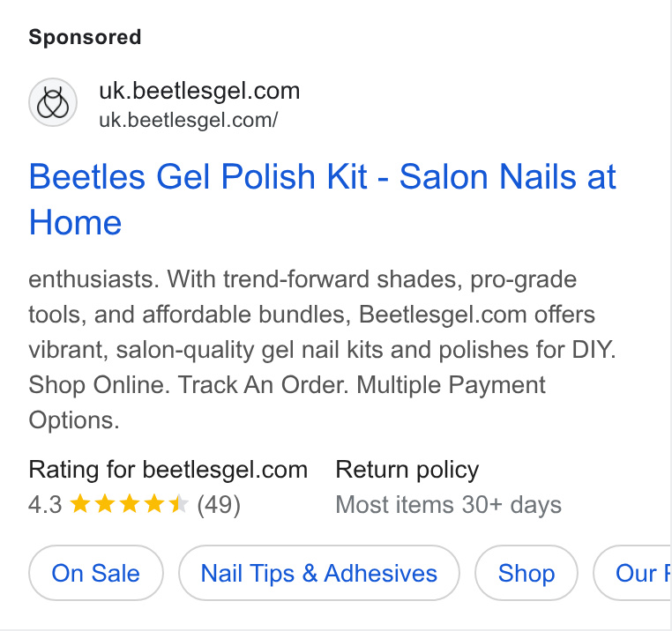This screenshot has height=631, width=672.
Task: Click the Return policy heading
Action: tap(407, 470)
